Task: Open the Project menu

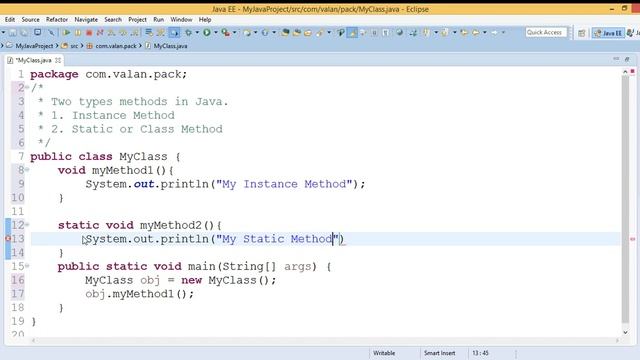Action: [x=137, y=20]
